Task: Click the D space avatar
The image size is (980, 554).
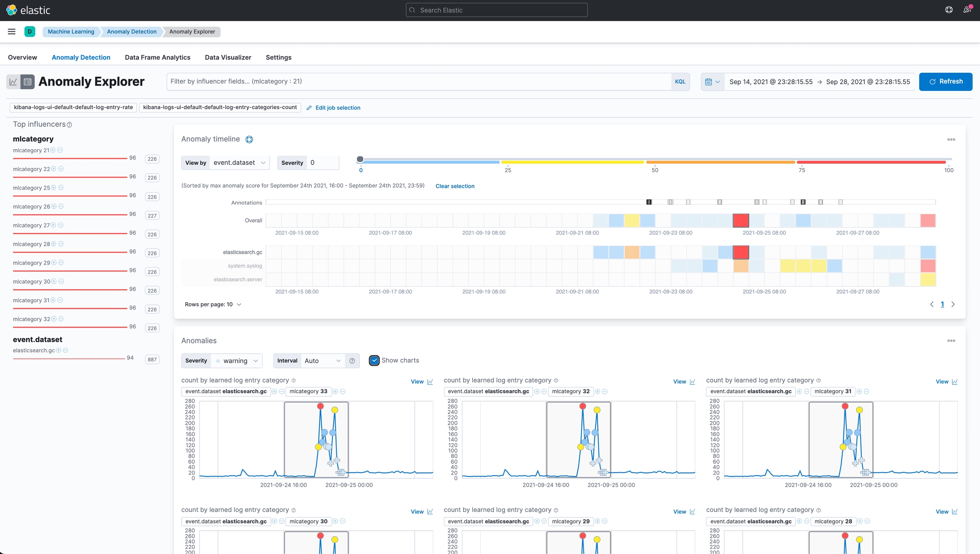Action: tap(30, 31)
